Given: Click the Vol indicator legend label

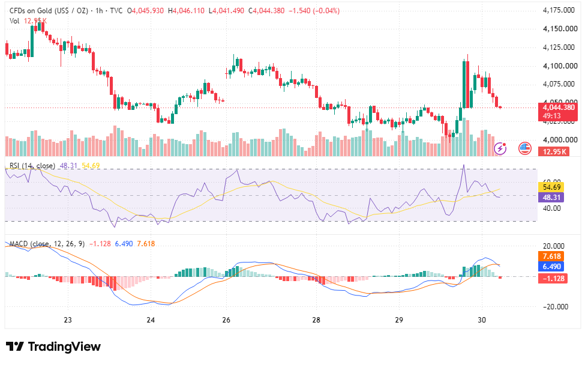Looking at the screenshot, I should [x=14, y=21].
